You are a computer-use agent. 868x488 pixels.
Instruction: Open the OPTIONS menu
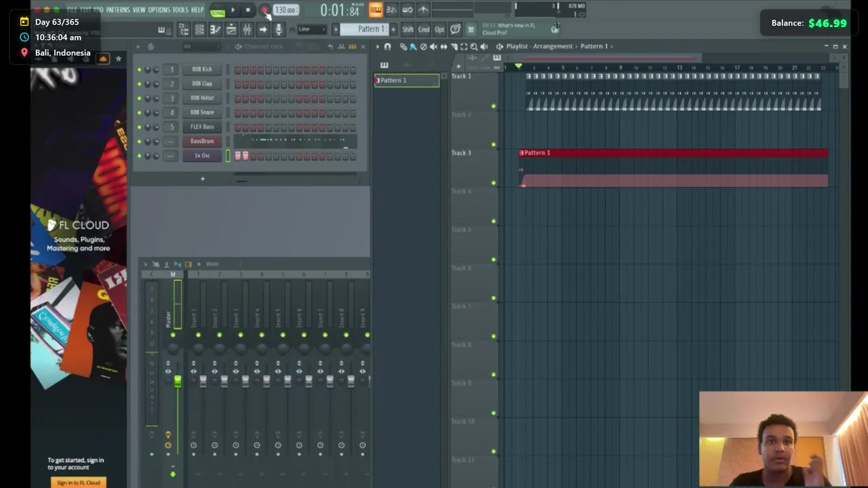pos(159,10)
